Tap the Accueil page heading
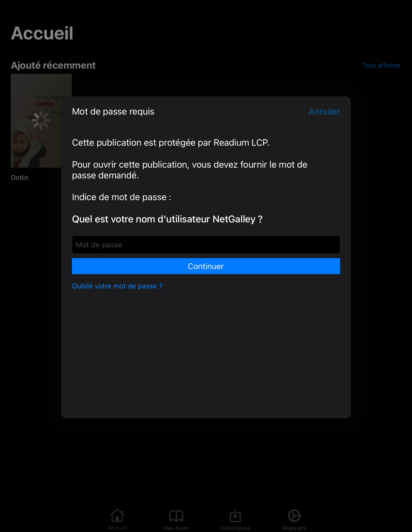This screenshot has height=532, width=412. [x=42, y=33]
